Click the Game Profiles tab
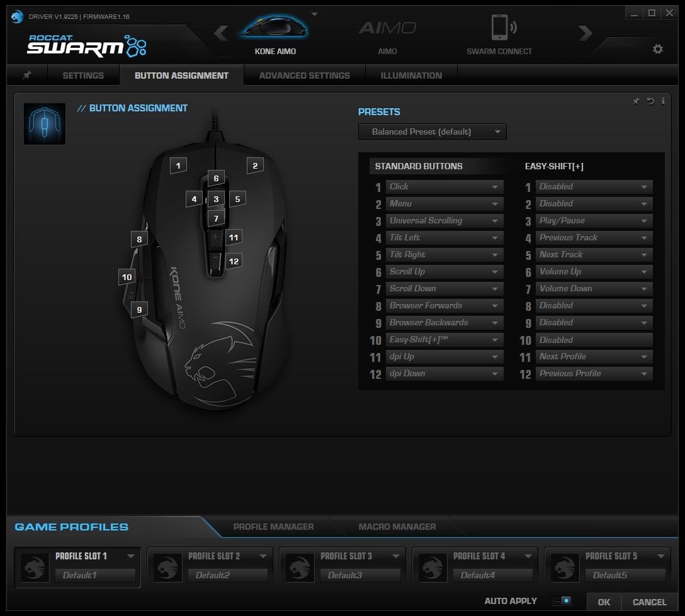Viewport: 685px width, 616px height. coord(72,527)
